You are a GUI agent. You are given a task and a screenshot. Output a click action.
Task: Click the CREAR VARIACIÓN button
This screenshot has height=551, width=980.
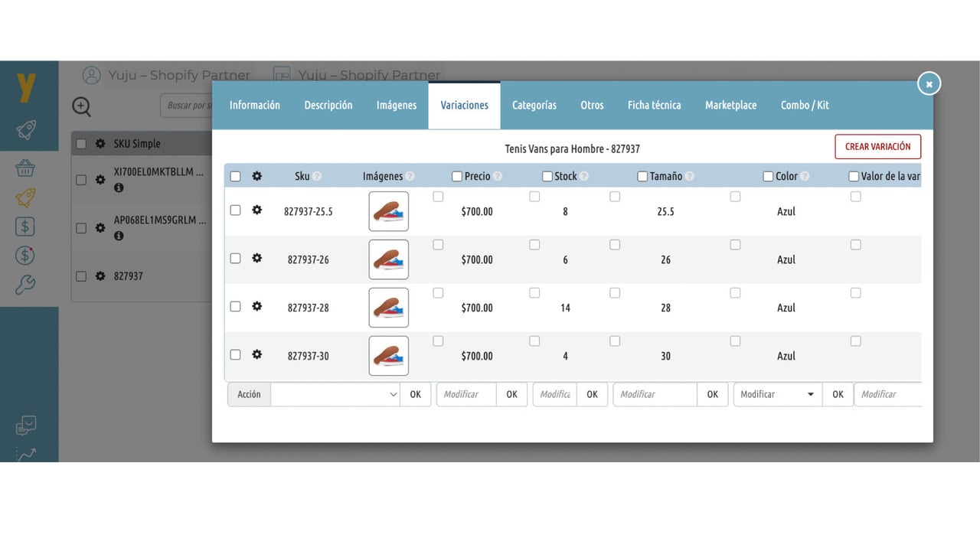(x=878, y=146)
